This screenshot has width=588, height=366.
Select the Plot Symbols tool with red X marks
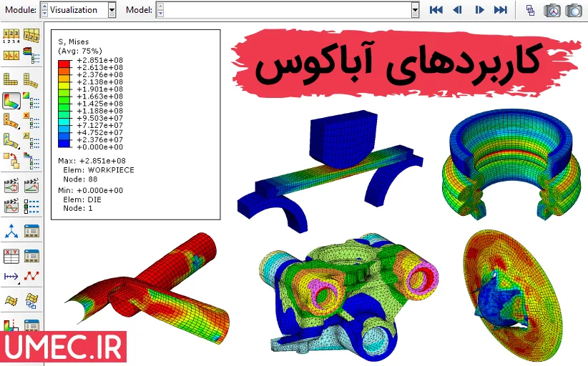[11, 121]
